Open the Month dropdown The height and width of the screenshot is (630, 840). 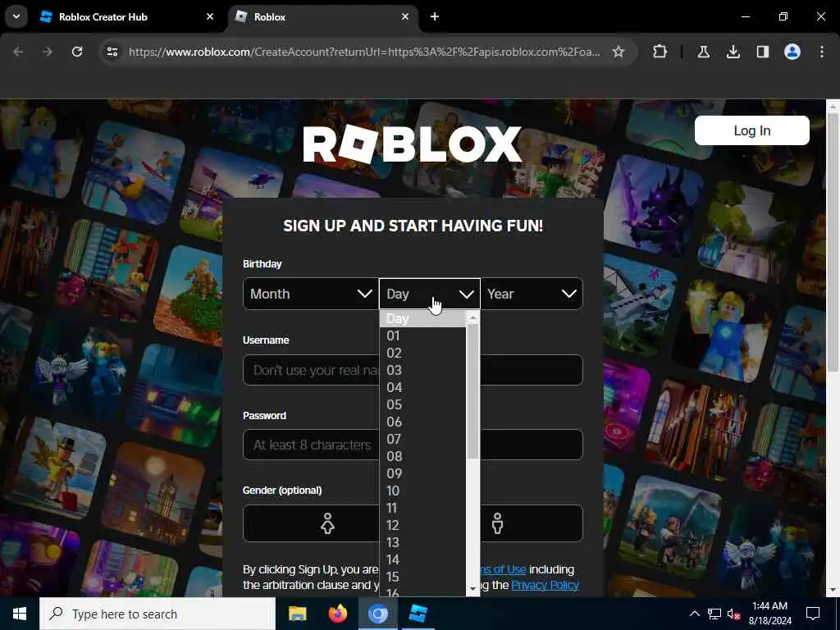point(311,294)
